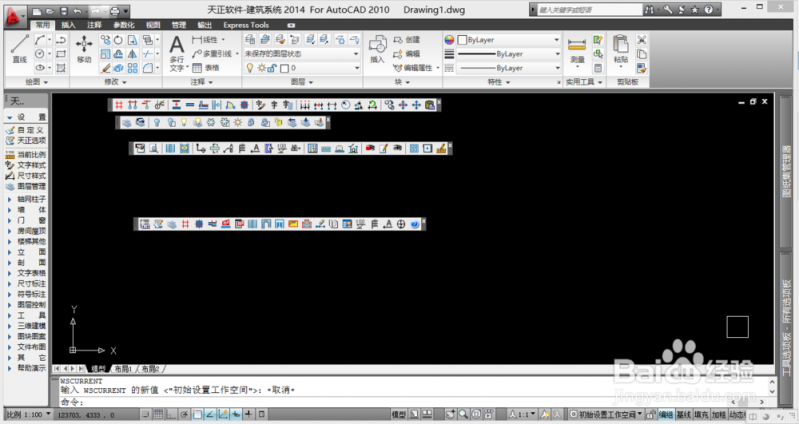799x424 pixels.
Task: Switch to the 插入 ribbon tab
Action: pyautogui.click(x=68, y=25)
